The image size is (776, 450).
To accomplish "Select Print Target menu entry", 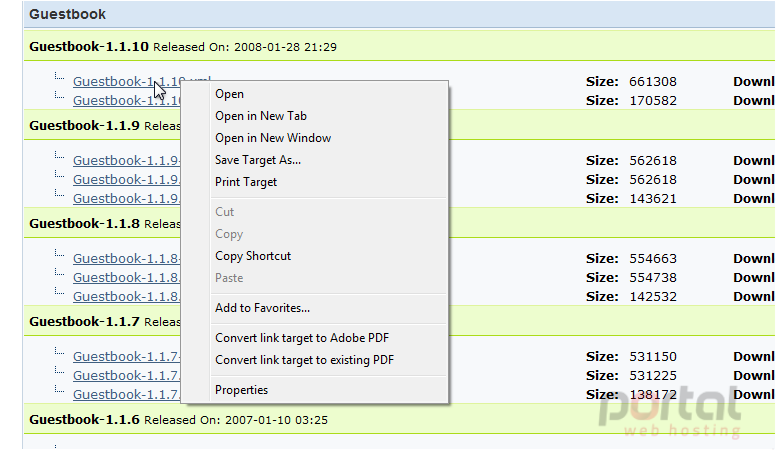I will click(246, 182).
